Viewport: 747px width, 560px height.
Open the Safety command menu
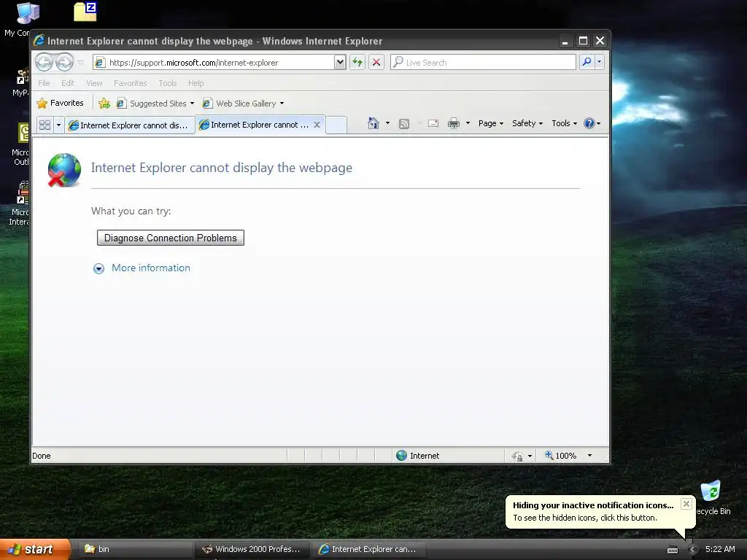tap(527, 123)
